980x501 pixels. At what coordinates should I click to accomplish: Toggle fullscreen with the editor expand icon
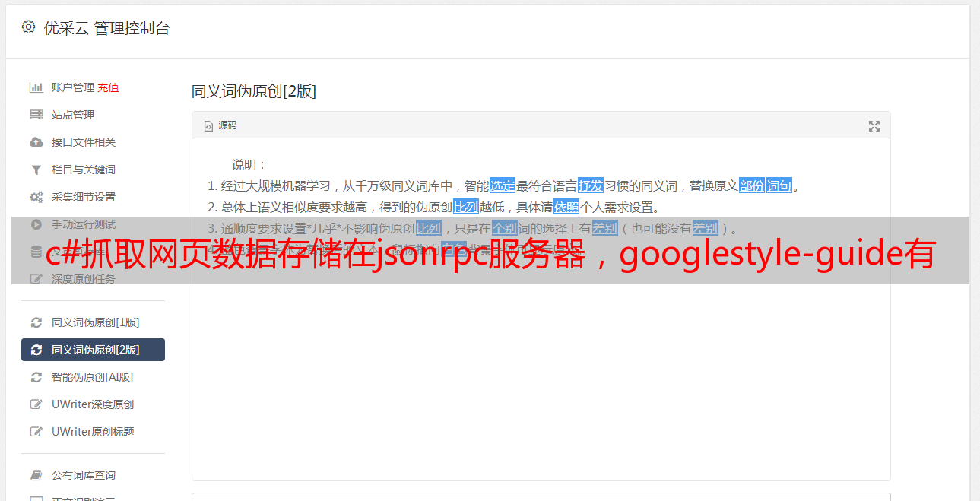pos(874,126)
